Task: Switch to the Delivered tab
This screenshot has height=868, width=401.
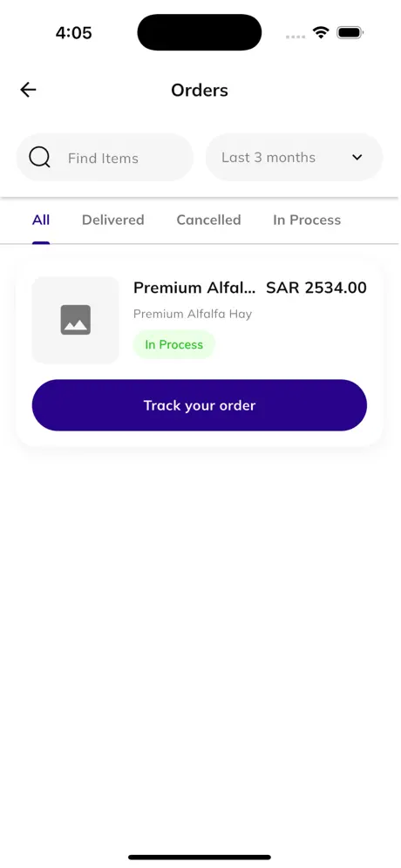Action: (113, 220)
